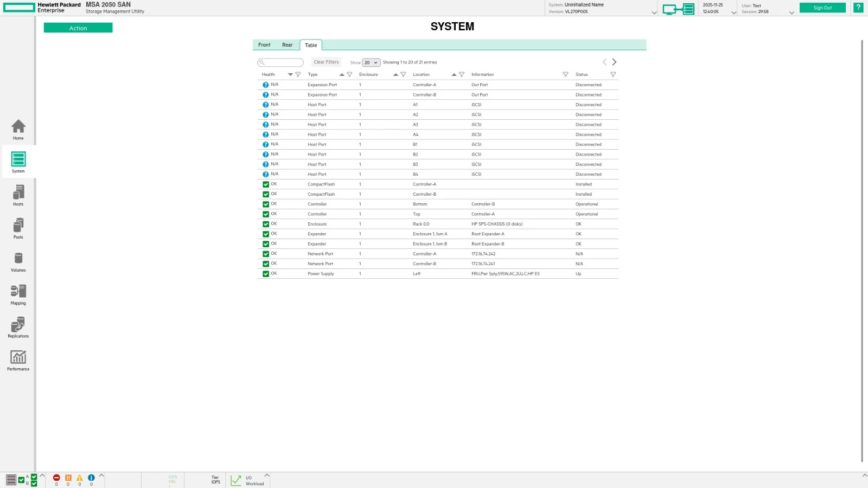Click the IOPS MB/s footer readout
868x488 pixels.
coord(173,480)
